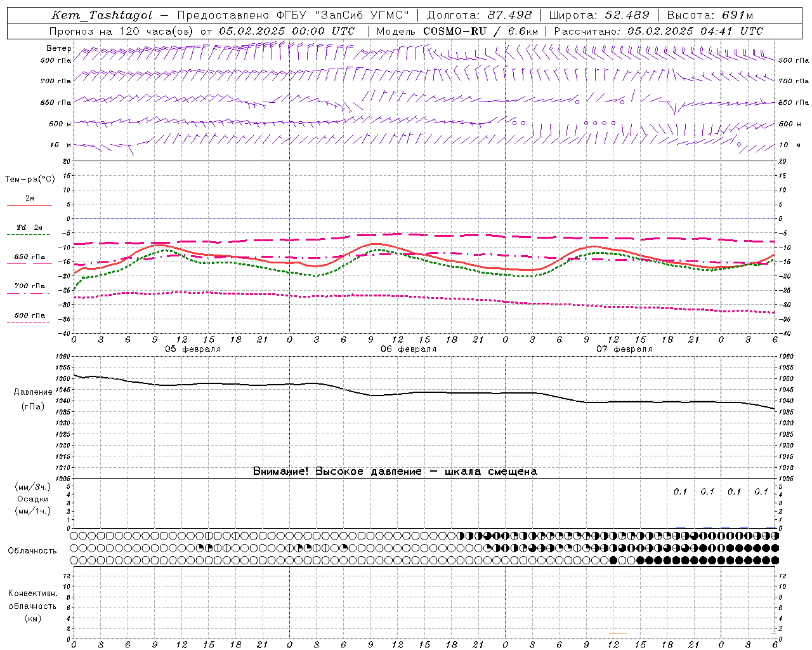The image size is (812, 650).
Task: Click the 700 гПа dashed-line temperature legend entry
Action: (30, 286)
